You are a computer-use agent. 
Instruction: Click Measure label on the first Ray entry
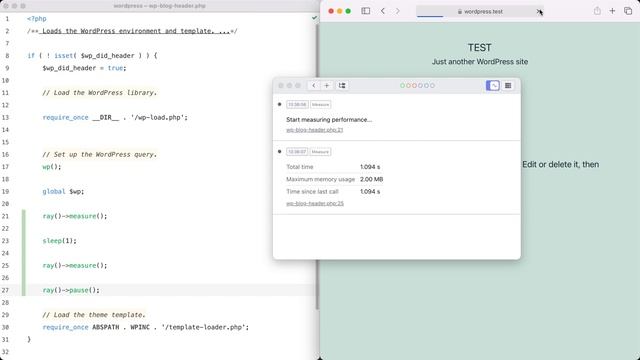(x=320, y=104)
